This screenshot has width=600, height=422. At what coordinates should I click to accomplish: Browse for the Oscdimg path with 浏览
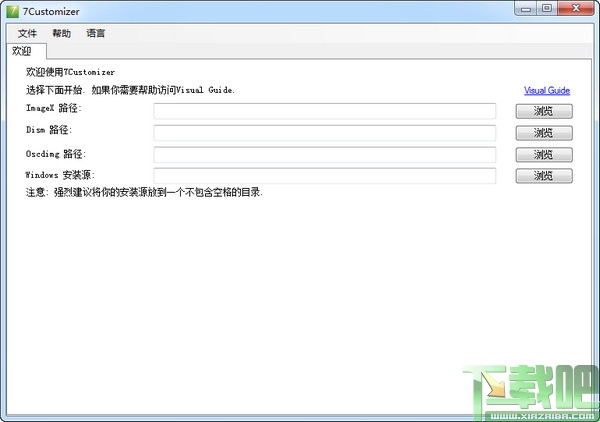tap(544, 155)
